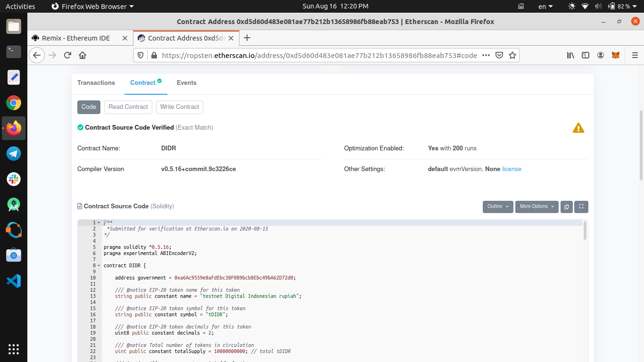
Task: Reload the current page
Action: click(x=67, y=55)
